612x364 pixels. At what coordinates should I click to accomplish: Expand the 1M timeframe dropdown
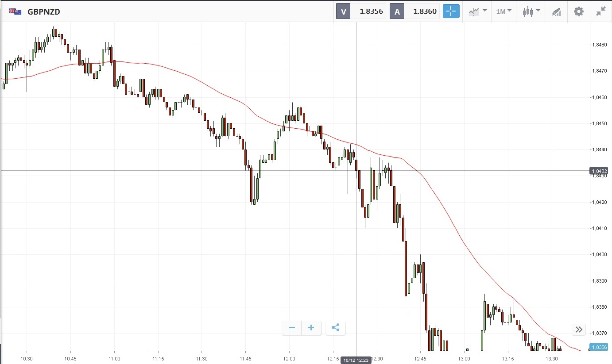[504, 11]
